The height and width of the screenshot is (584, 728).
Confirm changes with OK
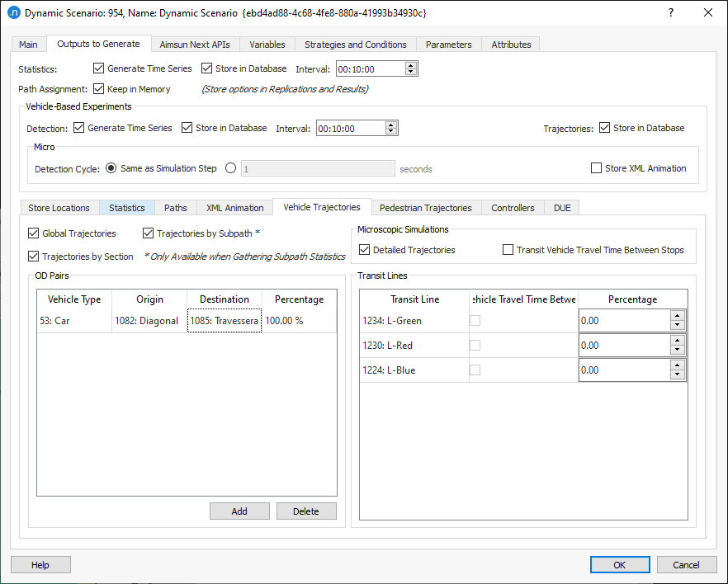(x=619, y=564)
